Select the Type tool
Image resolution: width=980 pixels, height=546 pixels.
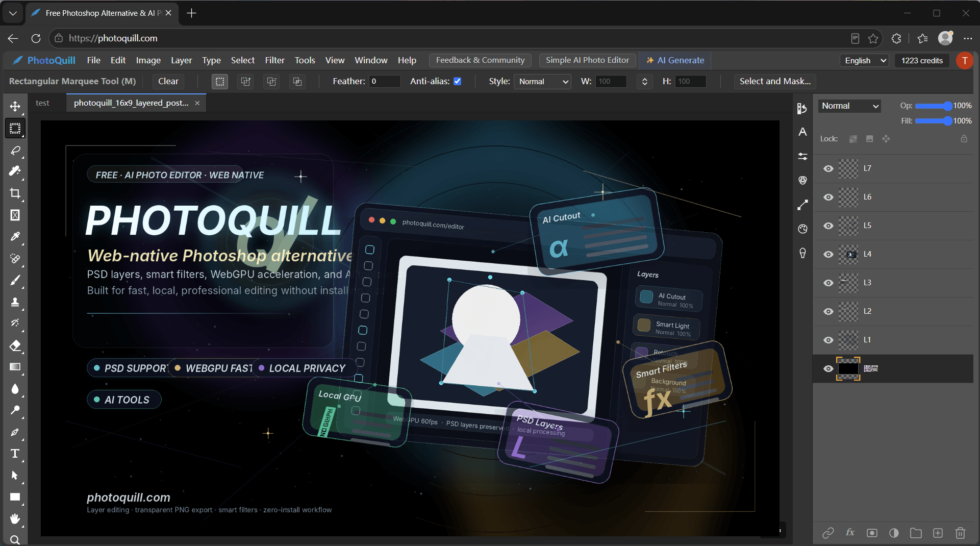click(x=15, y=454)
